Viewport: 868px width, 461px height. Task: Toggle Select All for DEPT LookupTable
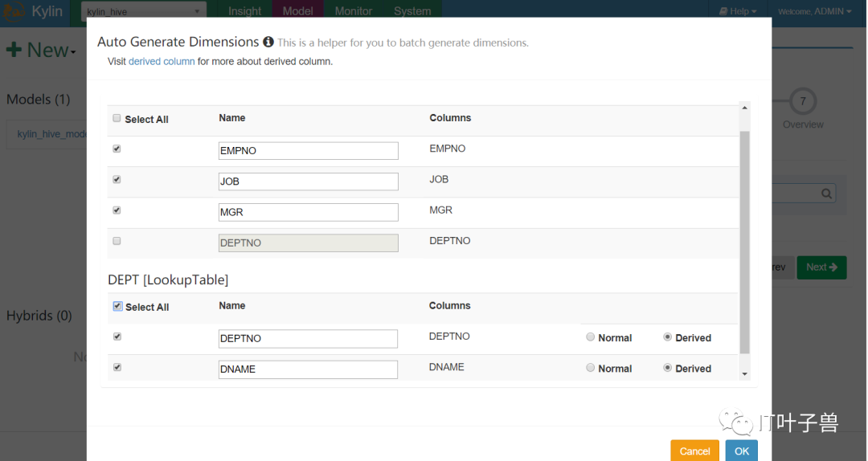(117, 306)
